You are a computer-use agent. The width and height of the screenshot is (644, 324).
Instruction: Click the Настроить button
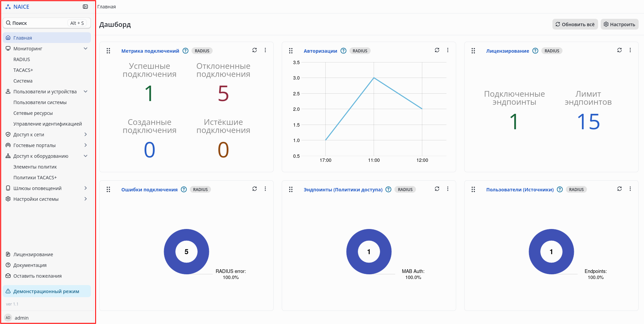tap(619, 24)
